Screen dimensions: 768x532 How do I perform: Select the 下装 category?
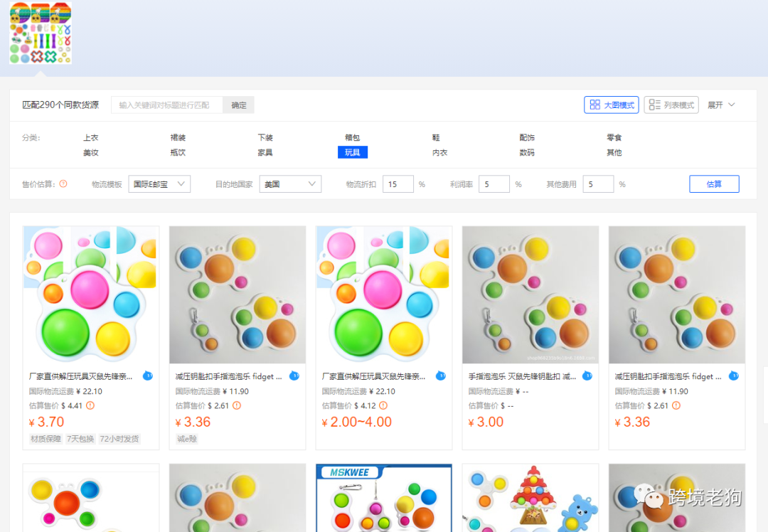click(x=265, y=138)
